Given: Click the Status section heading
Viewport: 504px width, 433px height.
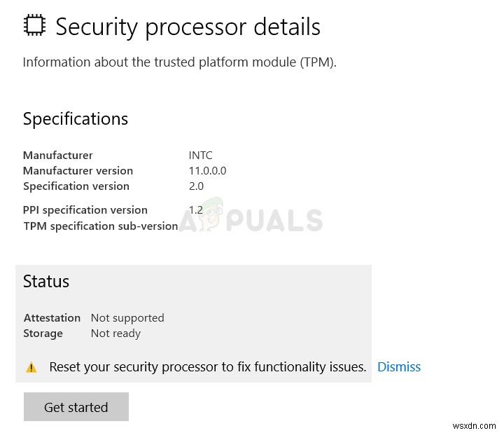Looking at the screenshot, I should 46,282.
